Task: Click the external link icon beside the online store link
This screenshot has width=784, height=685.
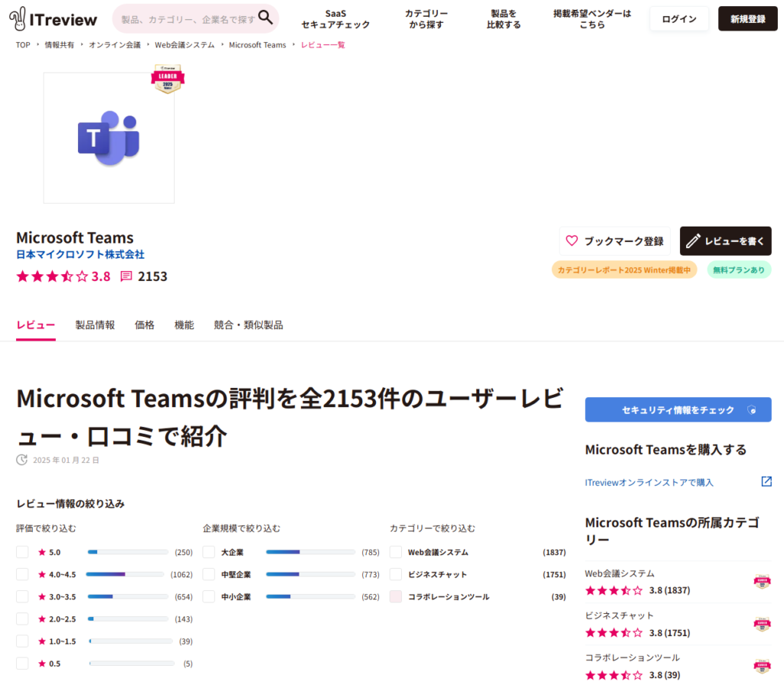Action: [766, 481]
